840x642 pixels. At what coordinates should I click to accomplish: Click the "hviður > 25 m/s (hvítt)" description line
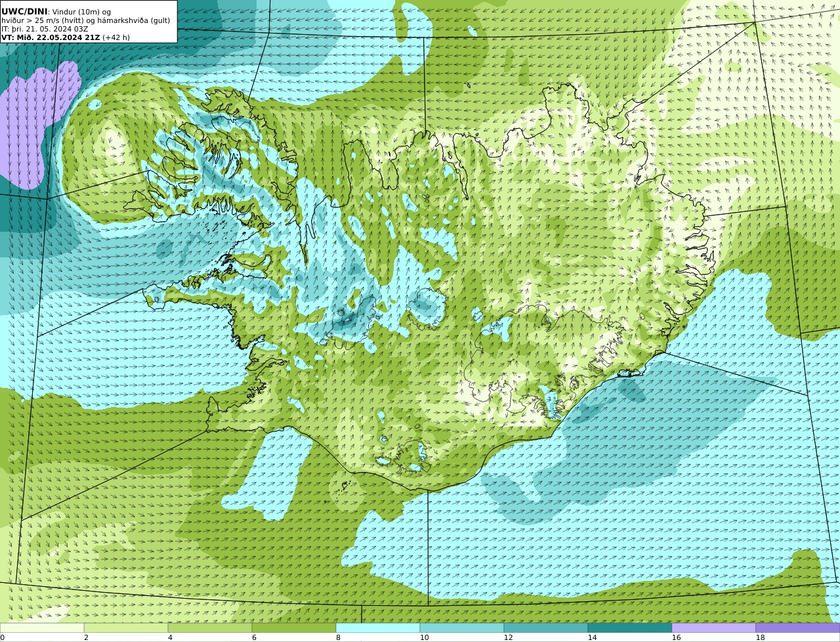click(86, 20)
